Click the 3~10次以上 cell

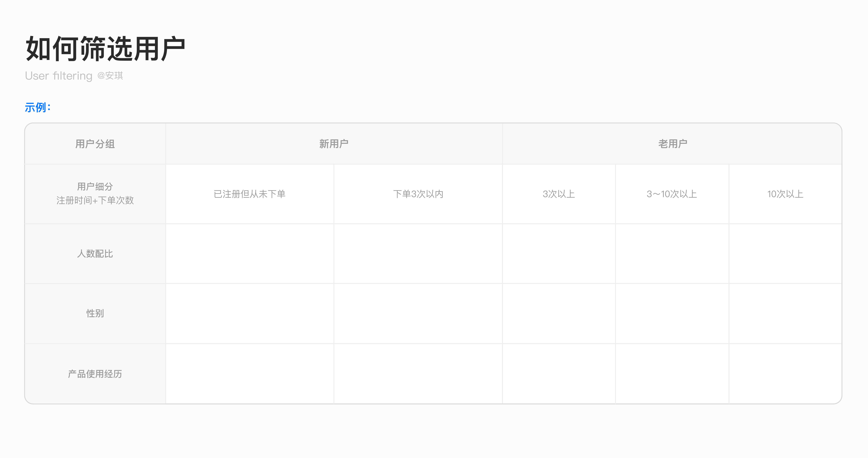[672, 194]
